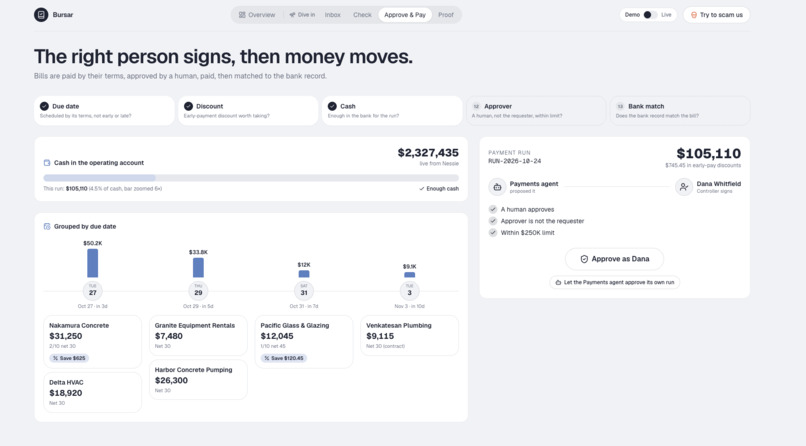Click the Try to scam us button
The image size is (806, 446).
(x=717, y=15)
